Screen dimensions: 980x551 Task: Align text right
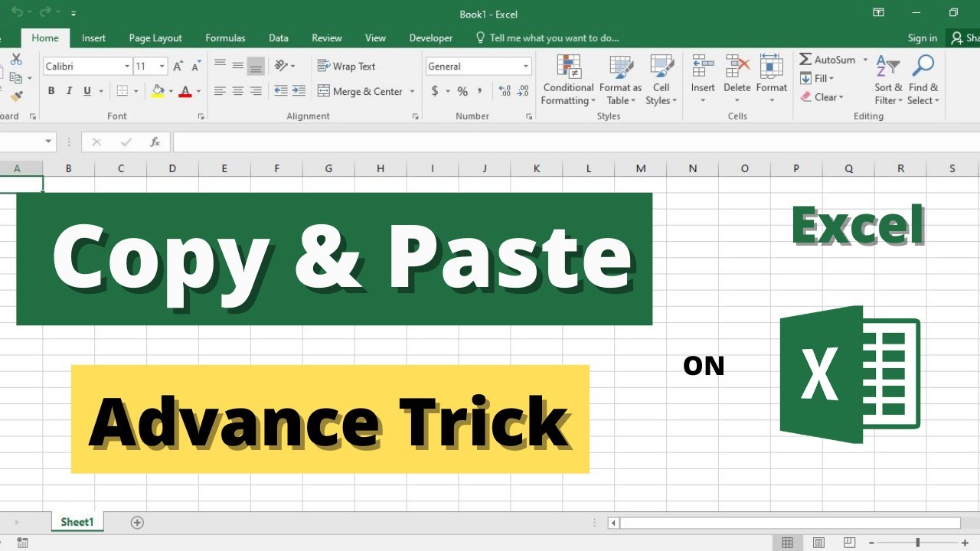pos(256,91)
